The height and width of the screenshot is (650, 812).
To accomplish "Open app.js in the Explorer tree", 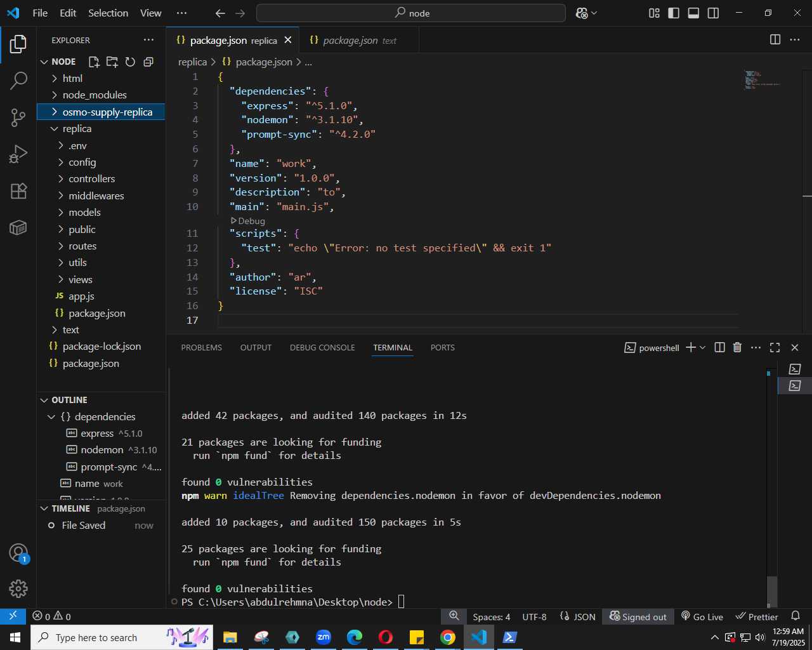I will click(x=101, y=296).
